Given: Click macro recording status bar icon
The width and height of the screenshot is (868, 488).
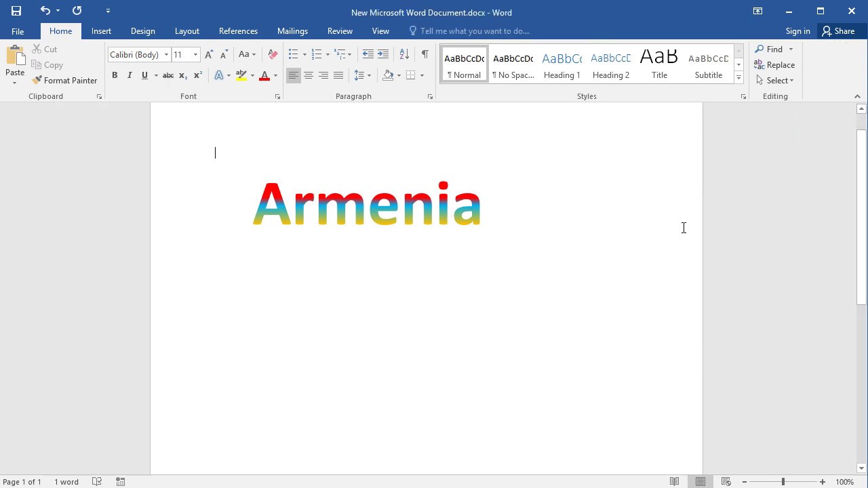Looking at the screenshot, I should click(x=120, y=482).
